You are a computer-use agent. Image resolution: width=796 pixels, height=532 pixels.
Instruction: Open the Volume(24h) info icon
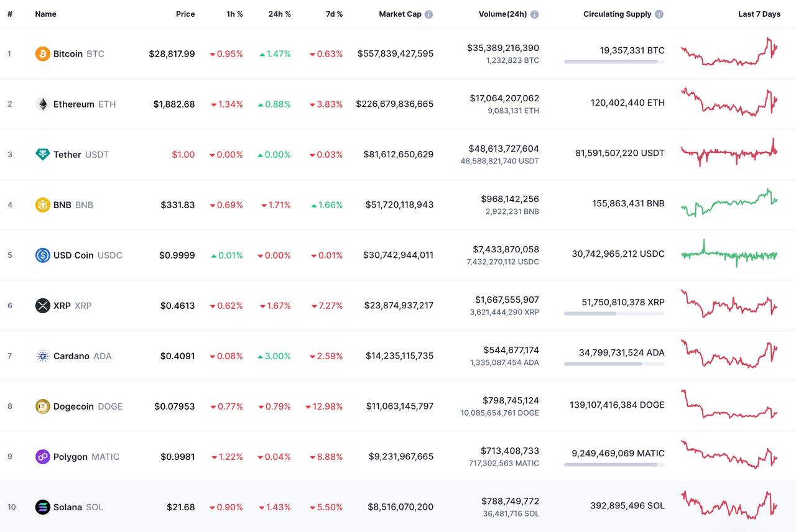[535, 14]
